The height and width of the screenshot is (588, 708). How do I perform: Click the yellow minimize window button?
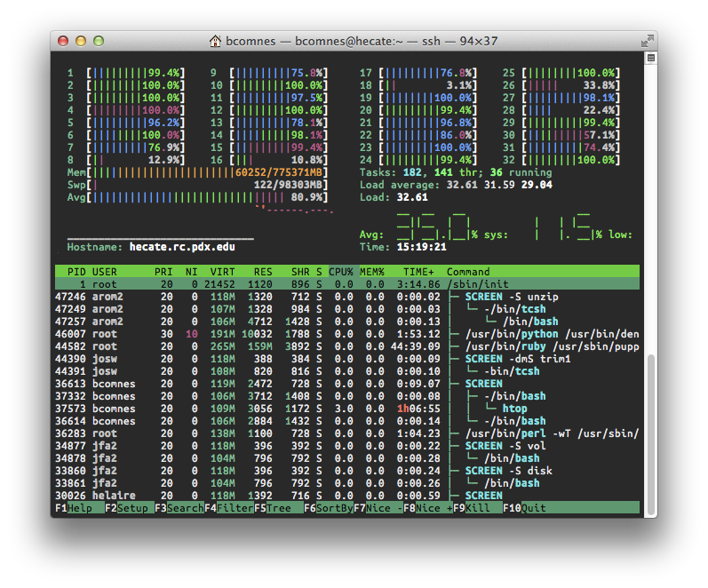[81, 41]
